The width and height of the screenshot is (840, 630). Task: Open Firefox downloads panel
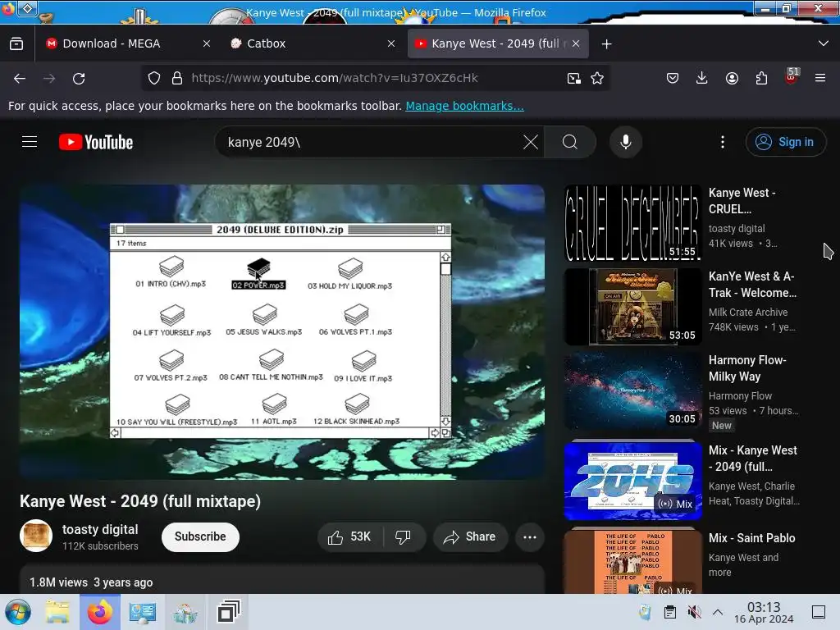(702, 78)
